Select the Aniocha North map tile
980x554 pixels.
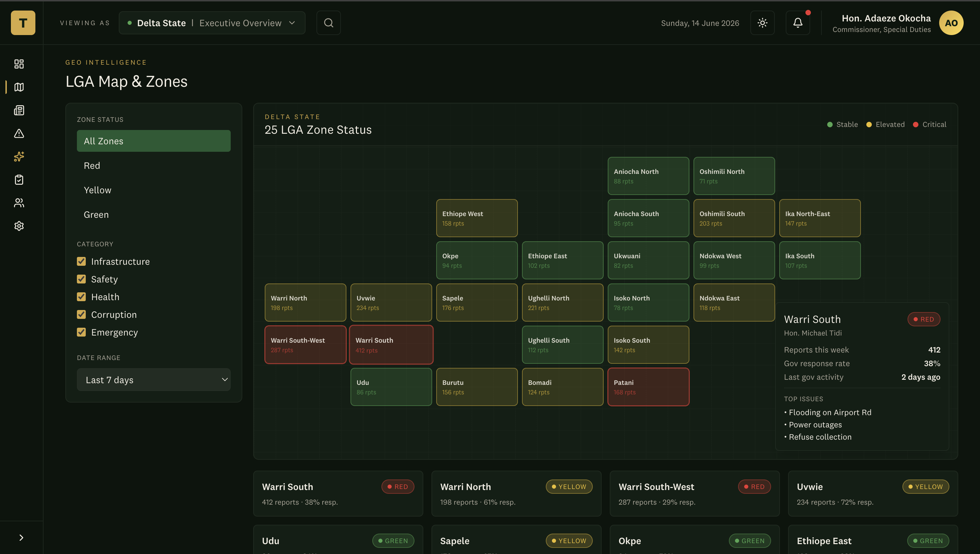(648, 176)
